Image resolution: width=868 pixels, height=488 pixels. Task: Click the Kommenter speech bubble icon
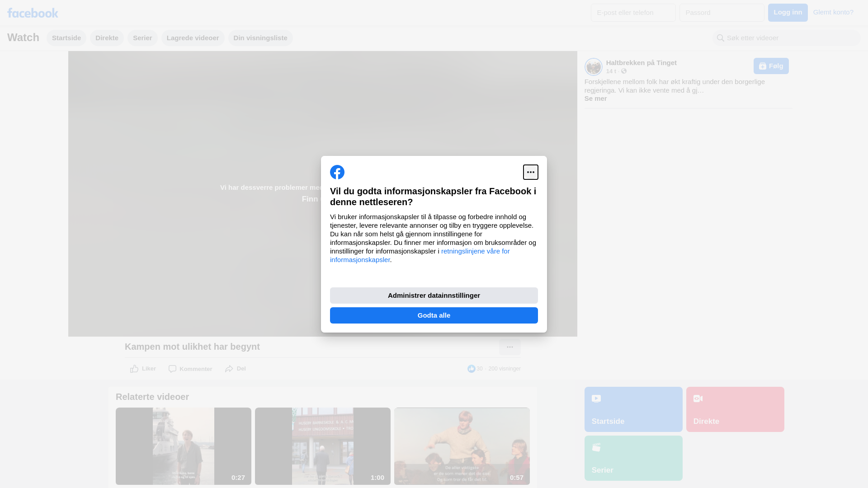click(x=172, y=369)
